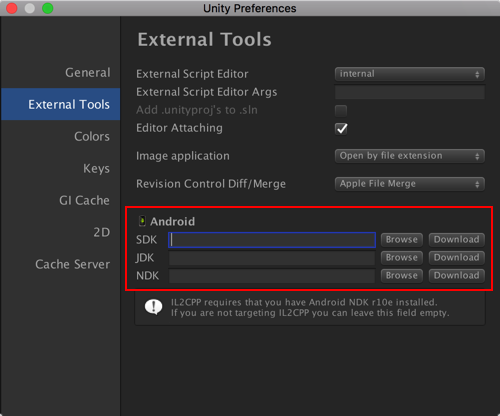Screen dimensions: 500x416
Task: Browse for the Android SDK path
Action: pos(402,240)
